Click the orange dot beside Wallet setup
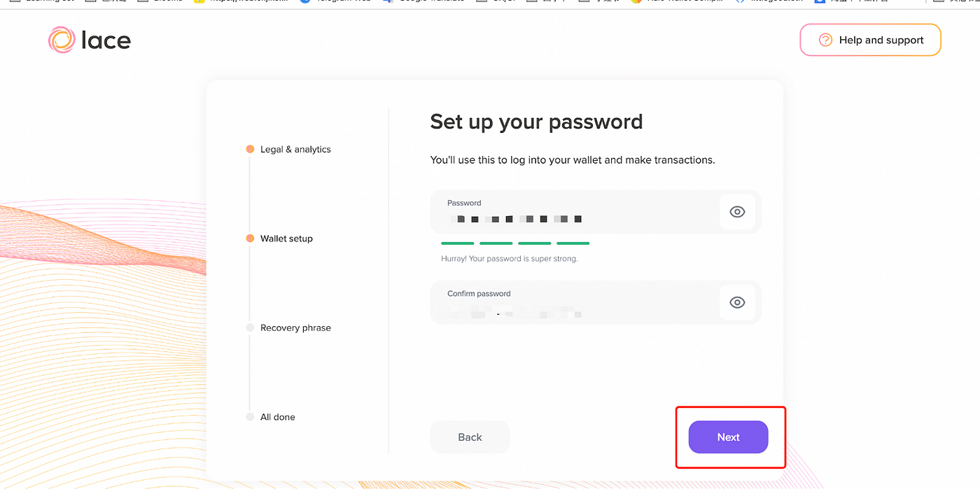The image size is (980, 489). coord(250,239)
